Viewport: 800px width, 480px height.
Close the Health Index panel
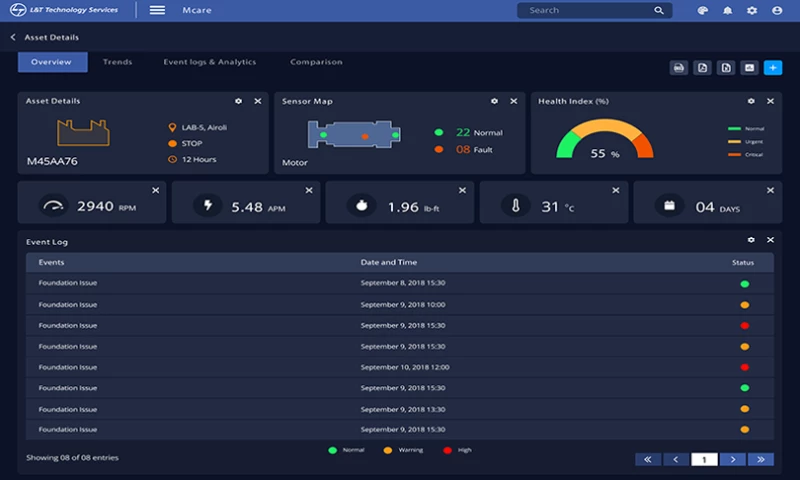[x=770, y=101]
